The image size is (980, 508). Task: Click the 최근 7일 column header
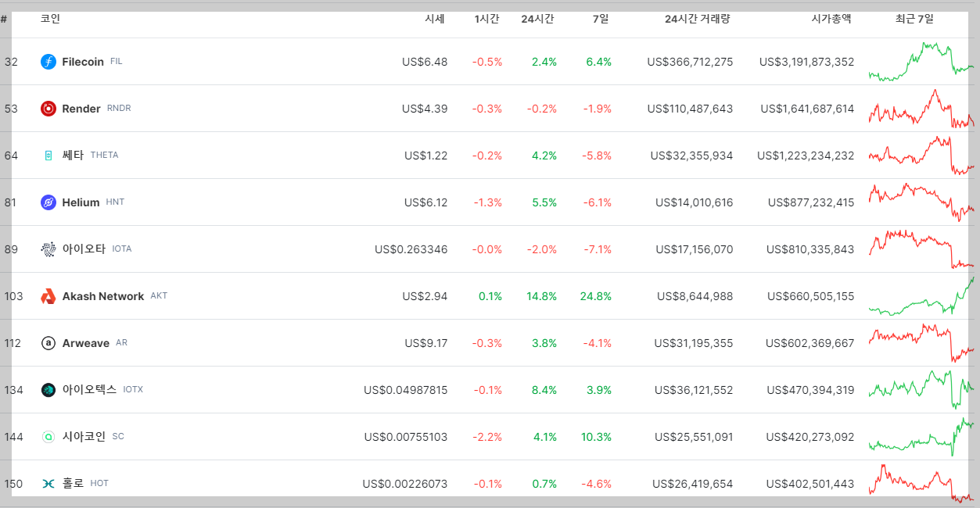pos(914,19)
